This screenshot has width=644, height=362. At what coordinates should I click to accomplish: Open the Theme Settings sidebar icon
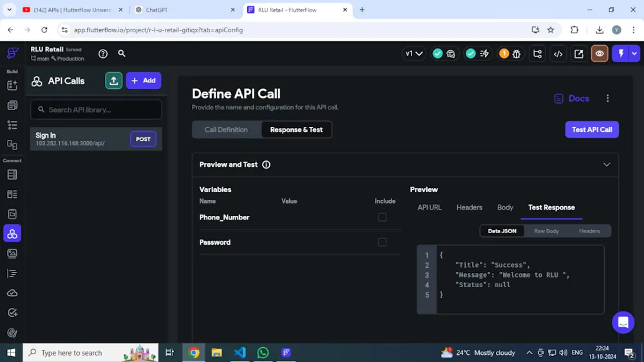pyautogui.click(x=12, y=332)
